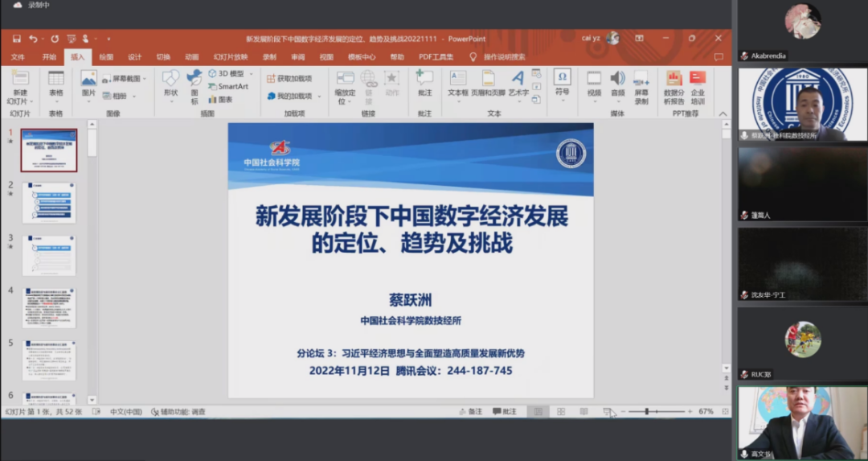
Task: Expand the 我的加载项 dropdown
Action: point(293,96)
